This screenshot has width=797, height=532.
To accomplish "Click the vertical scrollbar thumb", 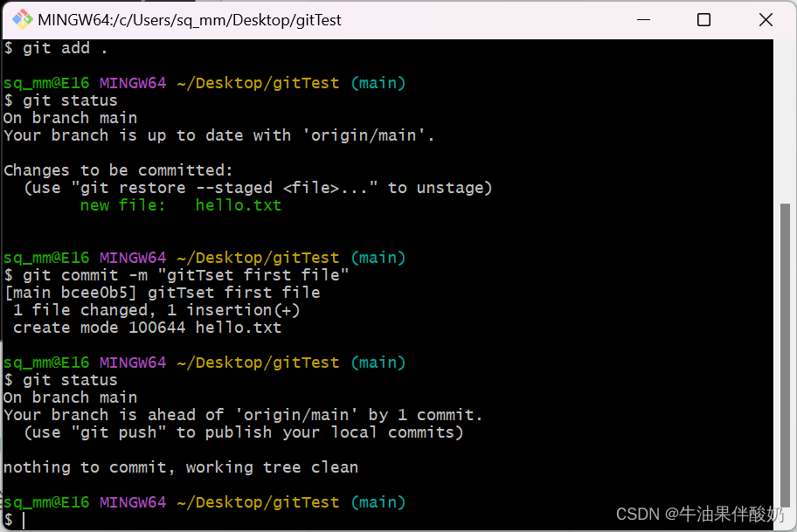I will 785,356.
